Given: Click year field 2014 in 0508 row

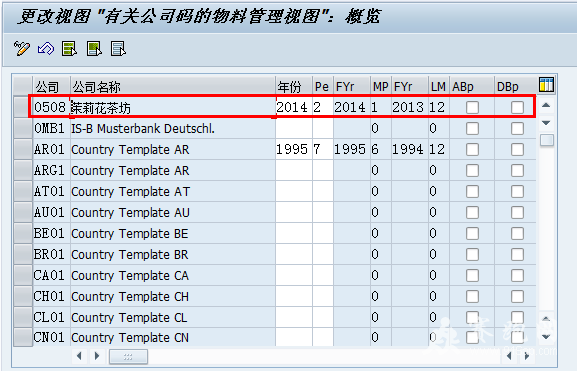Looking at the screenshot, I should pyautogui.click(x=294, y=107).
